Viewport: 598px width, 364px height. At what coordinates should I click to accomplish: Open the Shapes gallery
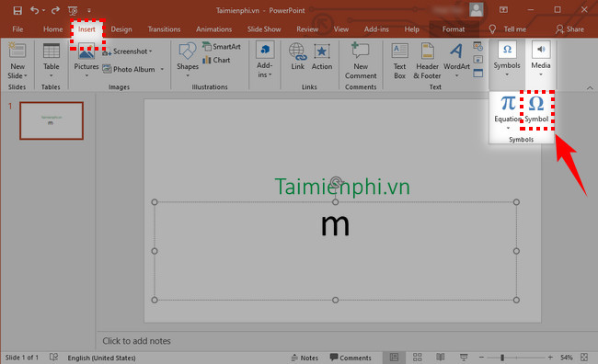click(188, 61)
